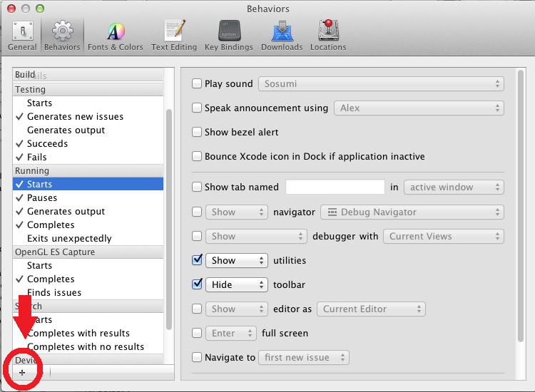This screenshot has height=392, width=535.
Task: Open Show dropdown beside navigator
Action: (x=236, y=212)
